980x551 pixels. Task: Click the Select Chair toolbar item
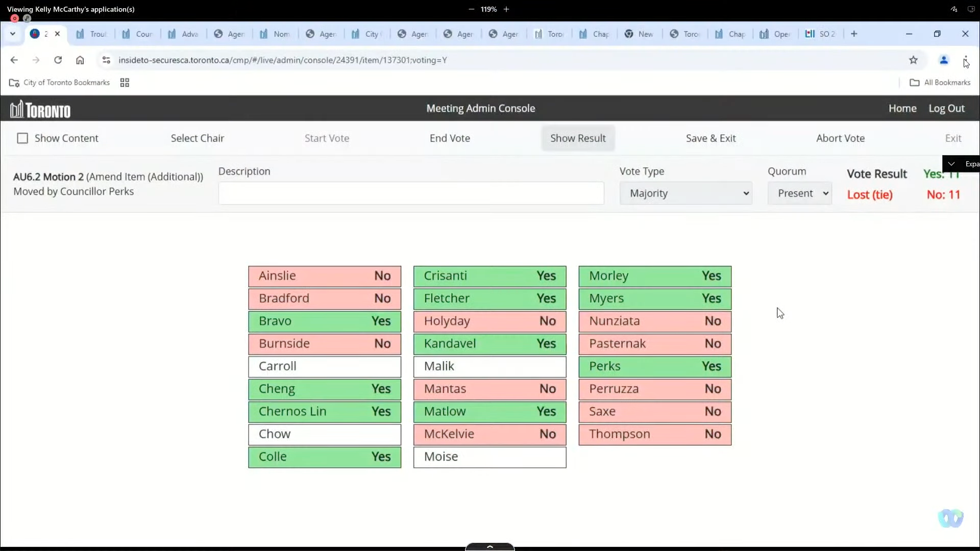197,138
